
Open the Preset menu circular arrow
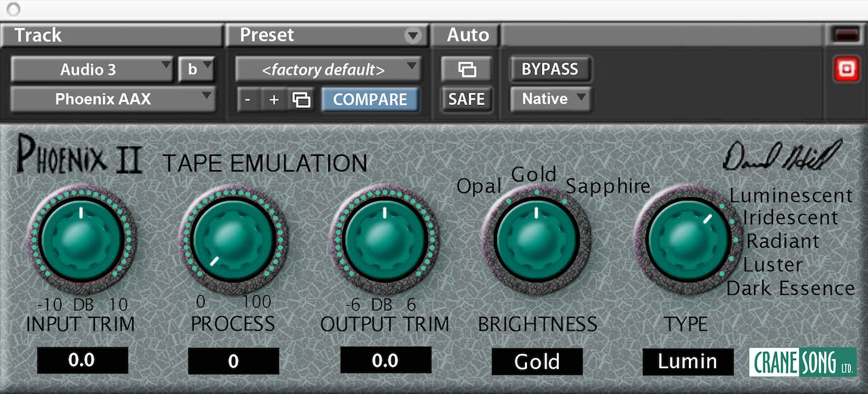pyautogui.click(x=412, y=36)
